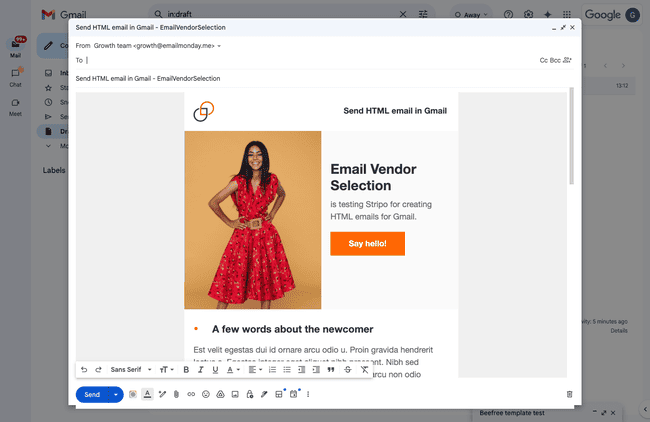
Task: Open Gmail settings gear
Action: (528, 15)
